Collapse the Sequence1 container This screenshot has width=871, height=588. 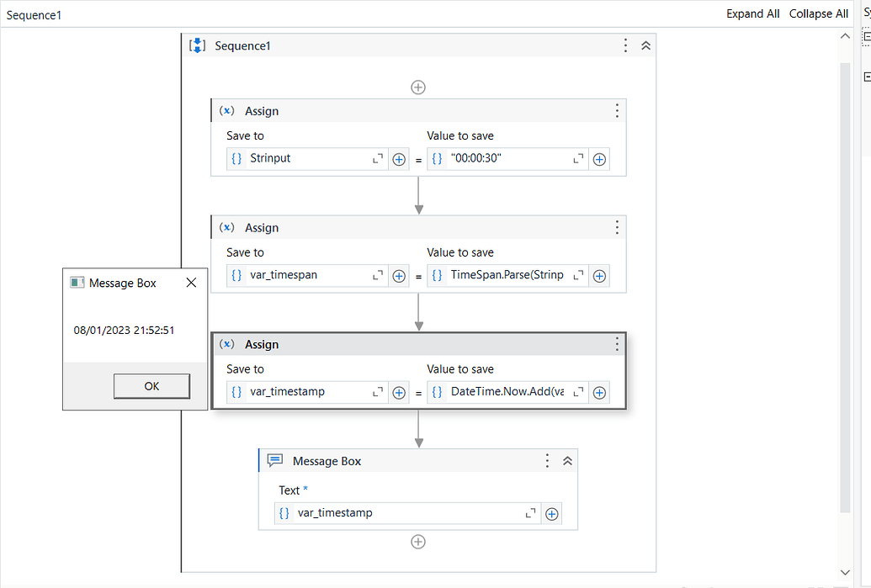pyautogui.click(x=646, y=45)
